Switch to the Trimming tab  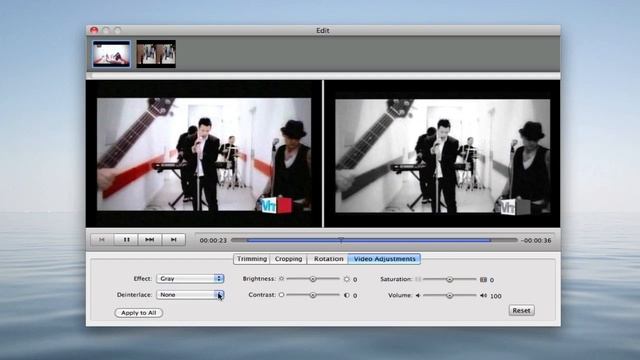click(252, 259)
